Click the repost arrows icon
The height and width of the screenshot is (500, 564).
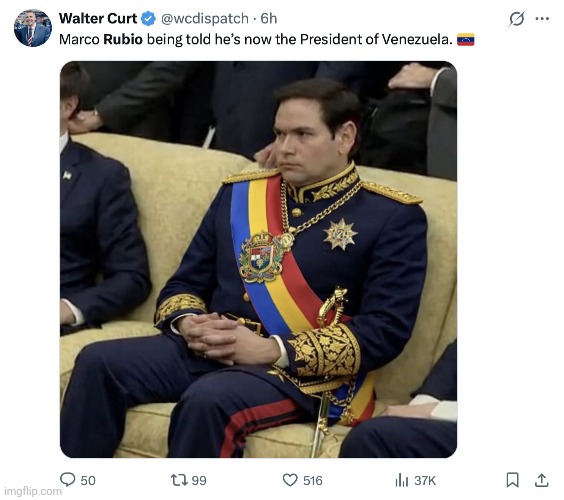click(179, 480)
